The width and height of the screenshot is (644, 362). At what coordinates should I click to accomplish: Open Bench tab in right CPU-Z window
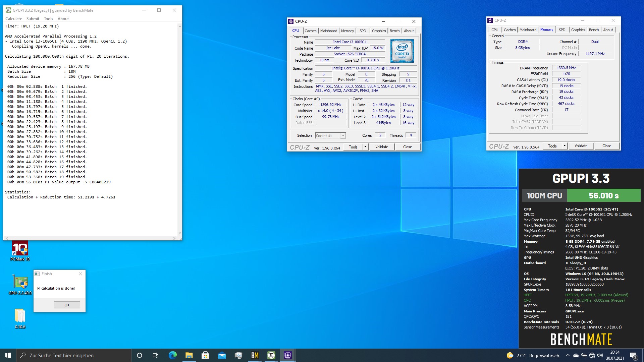594,30
